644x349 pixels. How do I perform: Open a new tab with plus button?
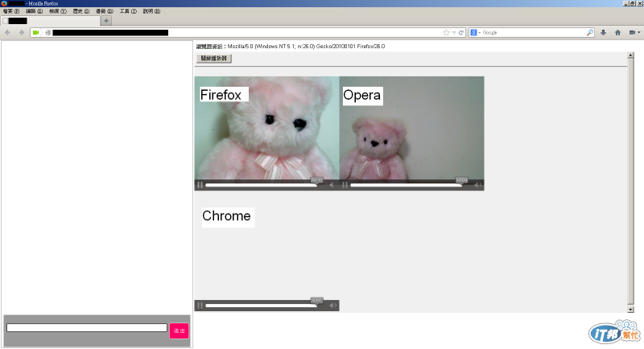[x=106, y=20]
